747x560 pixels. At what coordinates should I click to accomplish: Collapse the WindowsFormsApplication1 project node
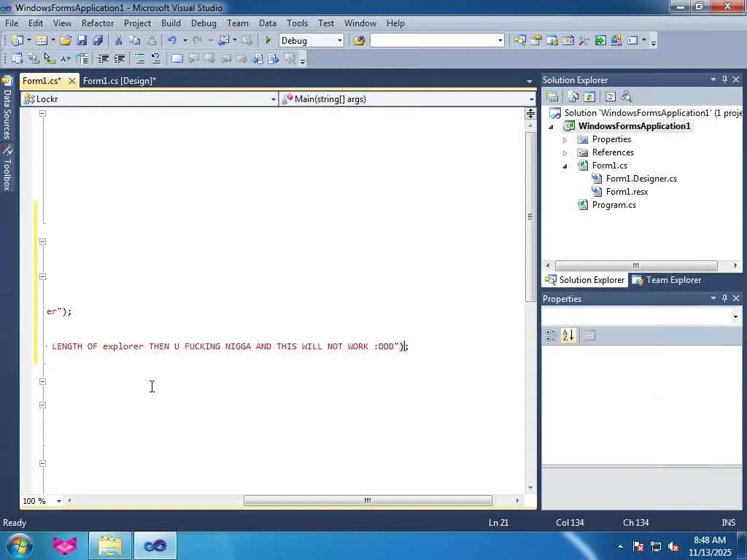[551, 127]
